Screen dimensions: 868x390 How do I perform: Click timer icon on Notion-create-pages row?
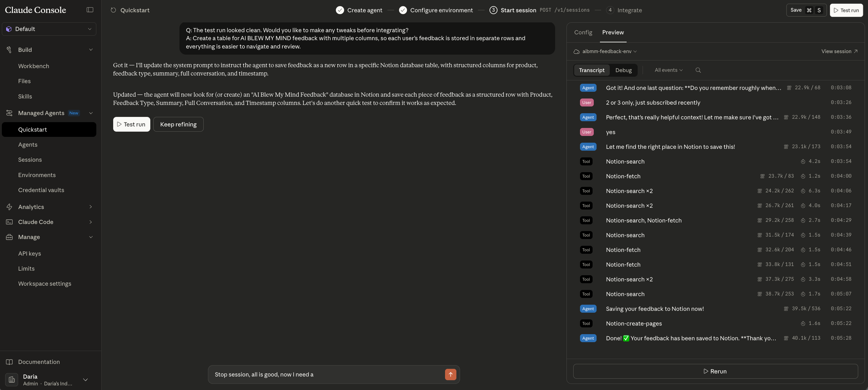pyautogui.click(x=803, y=324)
